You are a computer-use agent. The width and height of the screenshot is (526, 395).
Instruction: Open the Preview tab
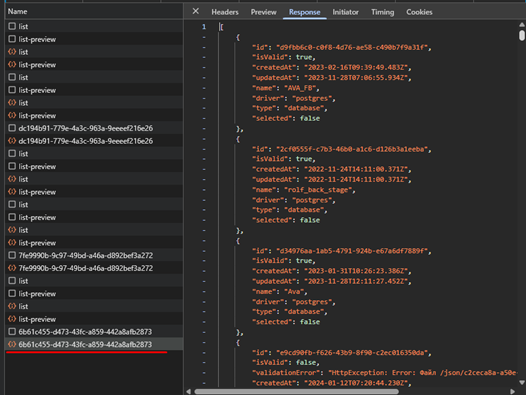point(263,12)
